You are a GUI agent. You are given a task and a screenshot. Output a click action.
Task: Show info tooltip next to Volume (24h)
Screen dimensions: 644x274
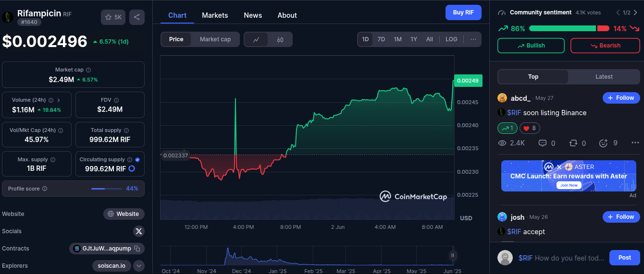click(50, 100)
